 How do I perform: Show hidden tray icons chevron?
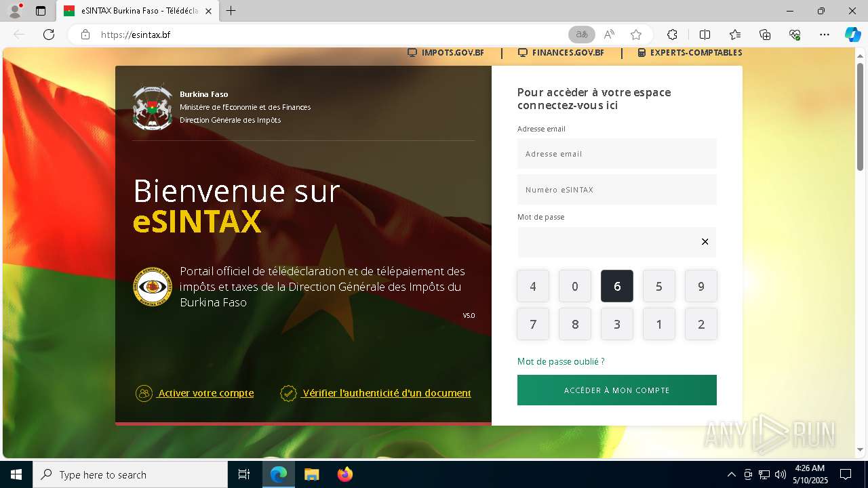[731, 474]
